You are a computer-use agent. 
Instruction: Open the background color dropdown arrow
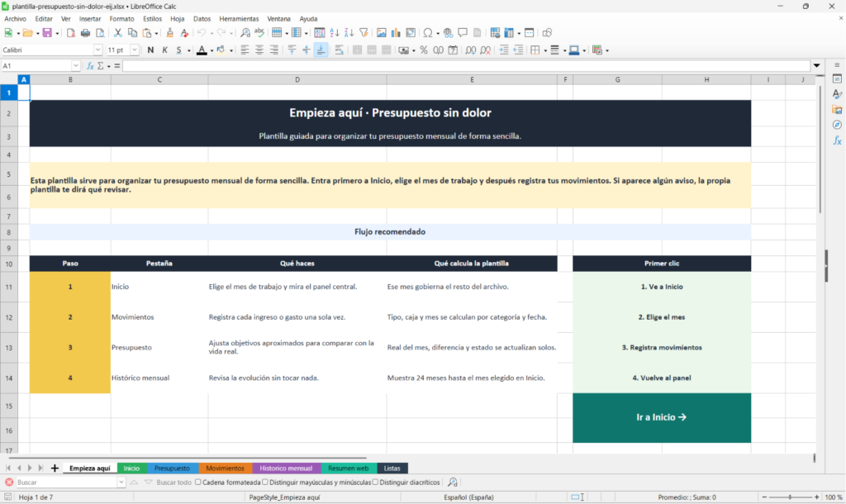(x=231, y=50)
